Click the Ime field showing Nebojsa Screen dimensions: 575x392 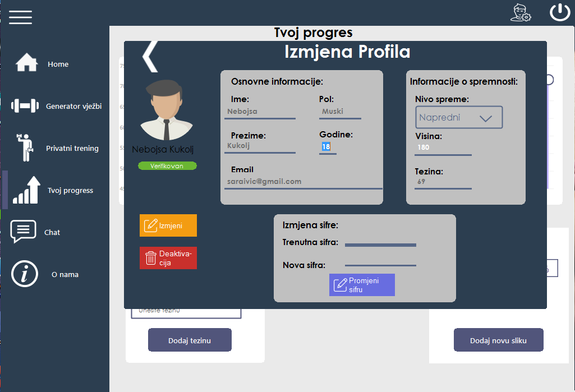(260, 112)
